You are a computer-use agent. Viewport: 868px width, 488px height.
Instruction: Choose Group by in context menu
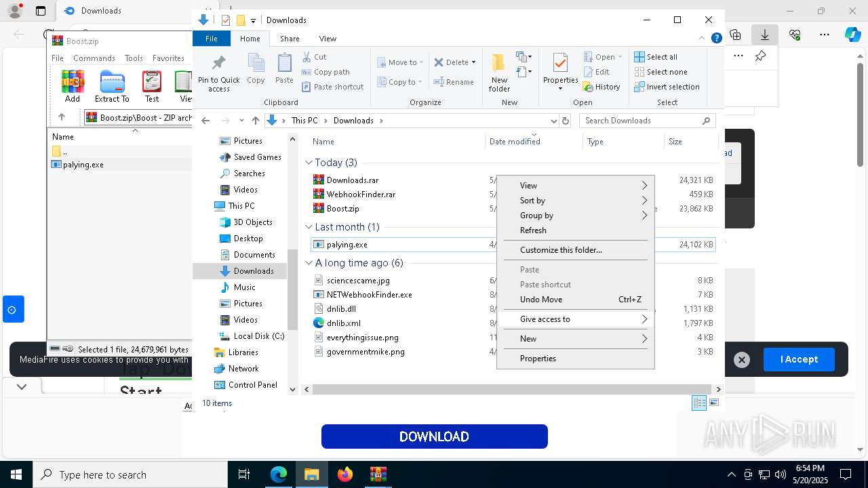coord(575,216)
